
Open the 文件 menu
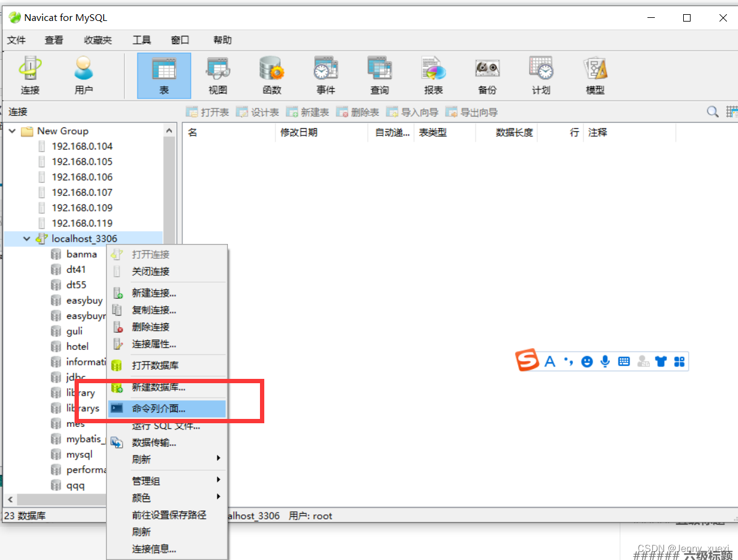pos(17,41)
